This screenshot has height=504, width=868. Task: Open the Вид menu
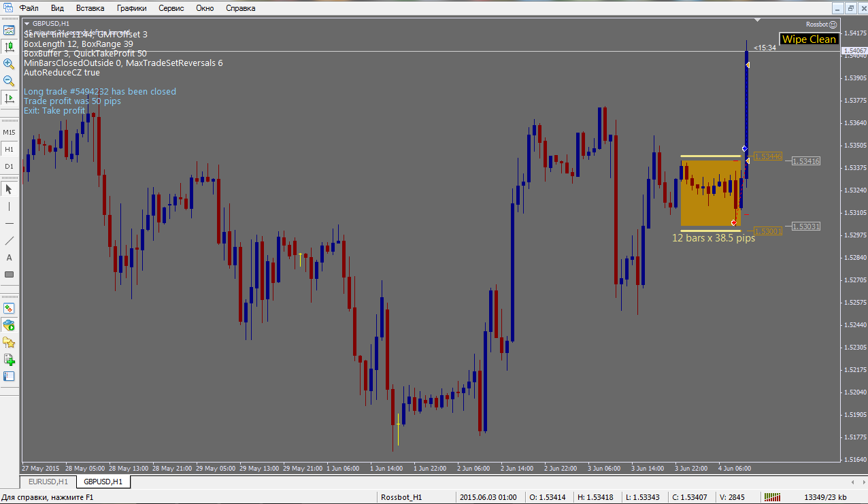point(58,8)
